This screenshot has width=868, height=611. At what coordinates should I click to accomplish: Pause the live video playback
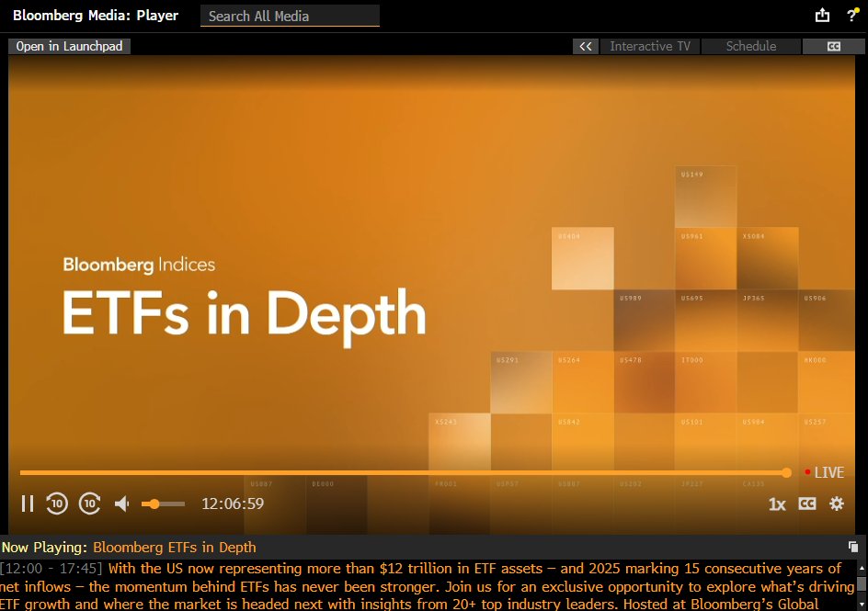click(28, 504)
